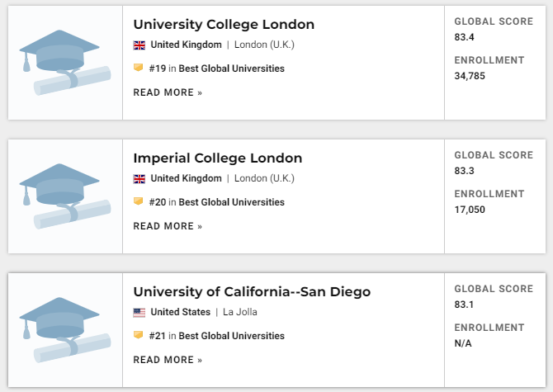Open University of California--San Diego title link
This screenshot has width=553, height=392.
[x=252, y=291]
